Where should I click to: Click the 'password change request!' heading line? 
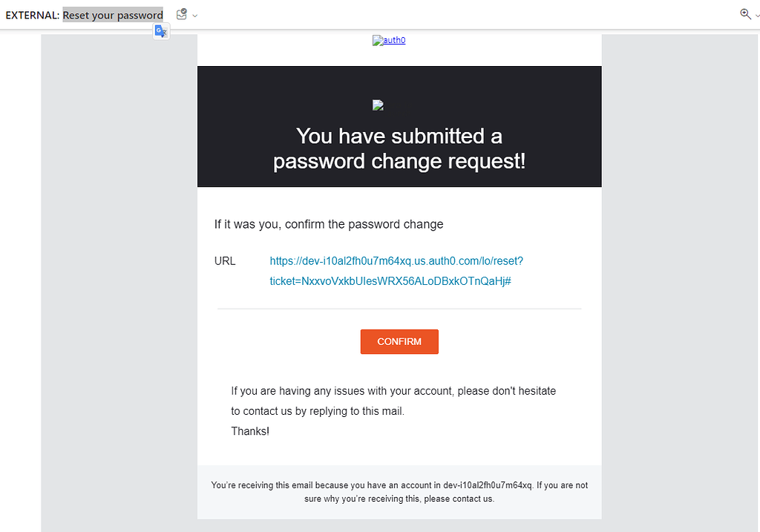coord(399,162)
